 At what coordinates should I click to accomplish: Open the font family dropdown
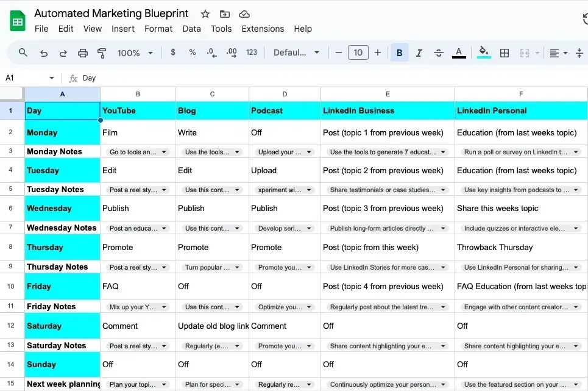click(x=296, y=52)
